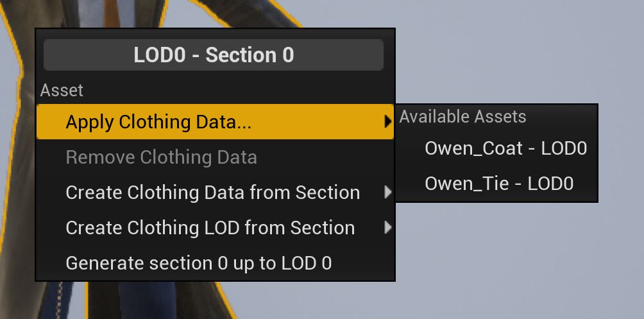The image size is (644, 319).
Task: Run Generate section 0 up to LOD 0
Action: (x=198, y=263)
